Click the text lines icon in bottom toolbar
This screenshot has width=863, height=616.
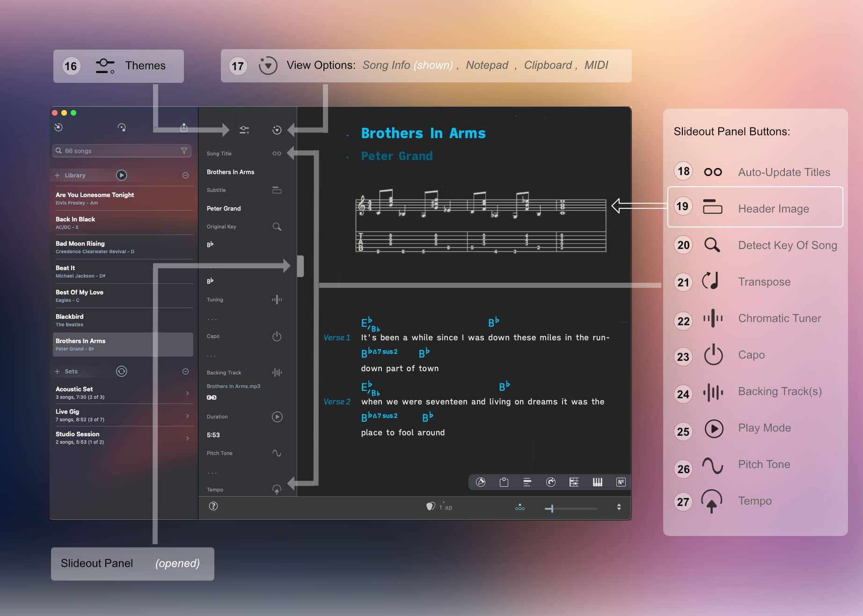(x=527, y=482)
